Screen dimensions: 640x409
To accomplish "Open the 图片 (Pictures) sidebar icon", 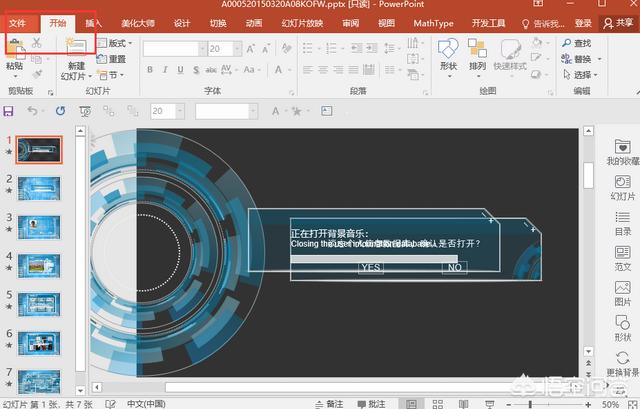I will [622, 293].
